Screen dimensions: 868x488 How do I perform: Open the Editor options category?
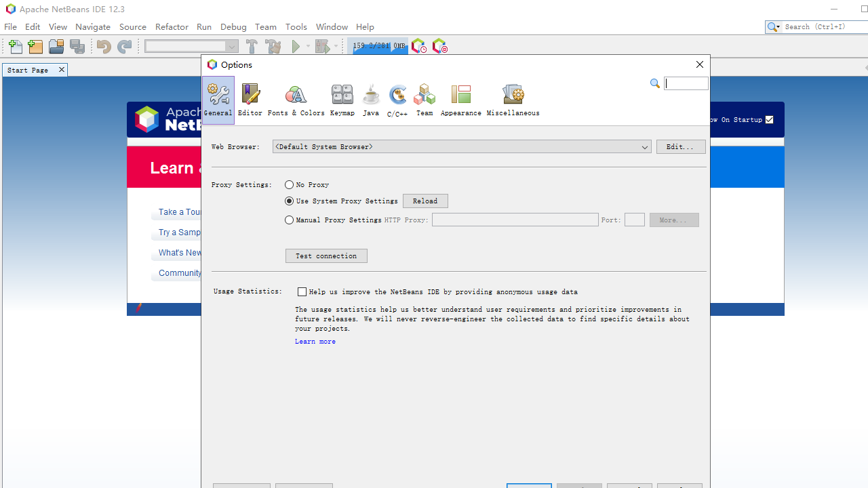(x=250, y=100)
